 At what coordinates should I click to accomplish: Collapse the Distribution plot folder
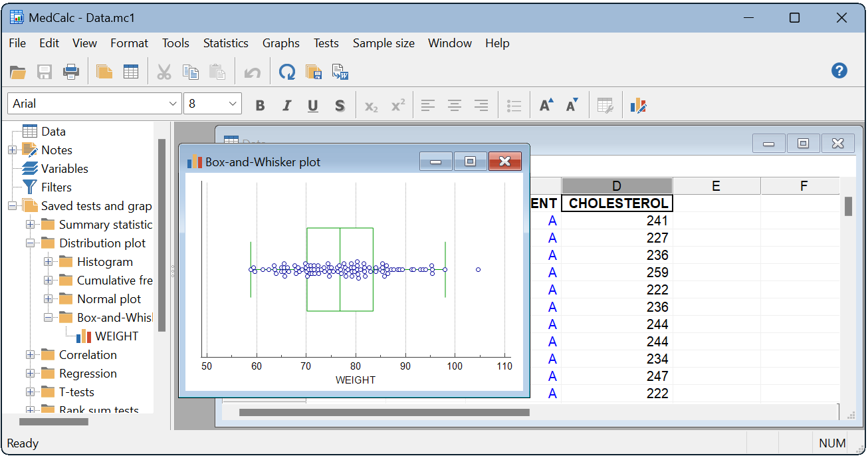point(30,243)
